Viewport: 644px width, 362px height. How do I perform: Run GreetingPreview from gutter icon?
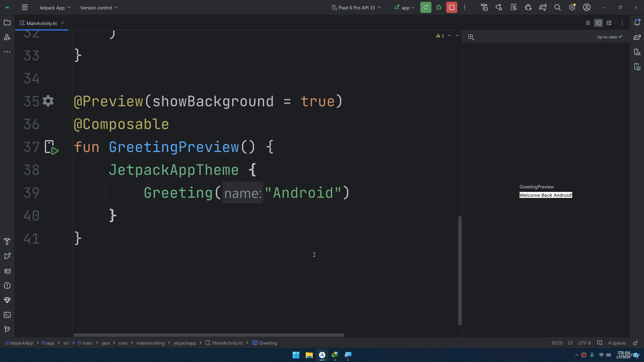[x=51, y=147]
